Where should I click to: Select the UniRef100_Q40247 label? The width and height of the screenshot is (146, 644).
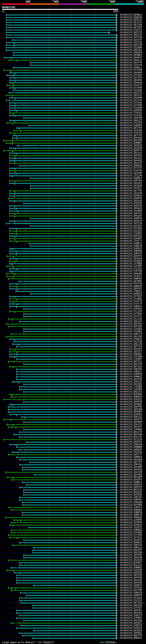pos(131,95)
